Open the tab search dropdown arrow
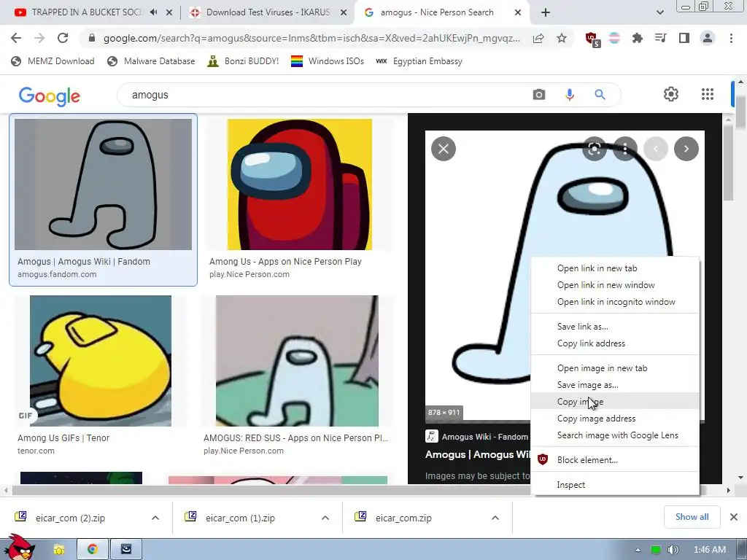 (x=659, y=12)
